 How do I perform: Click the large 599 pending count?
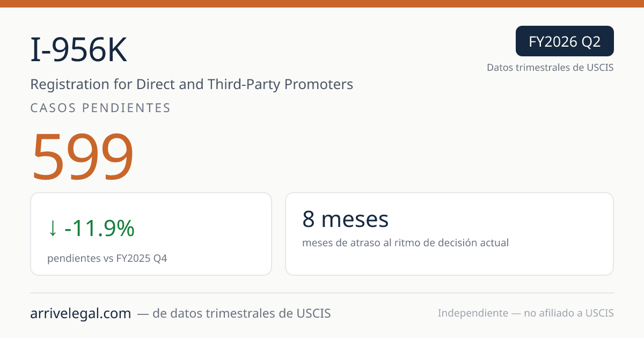point(82,157)
